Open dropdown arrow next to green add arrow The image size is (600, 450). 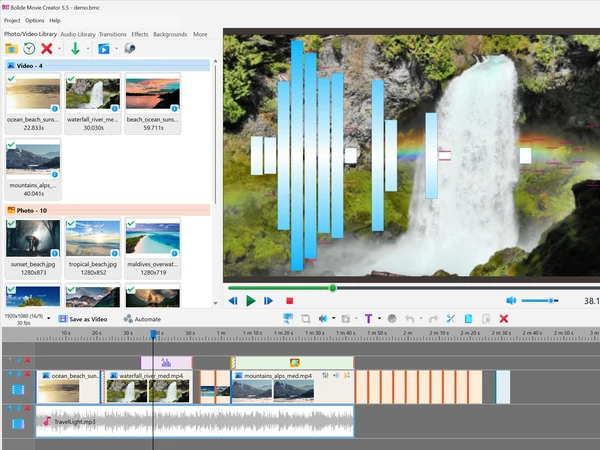[x=88, y=49]
